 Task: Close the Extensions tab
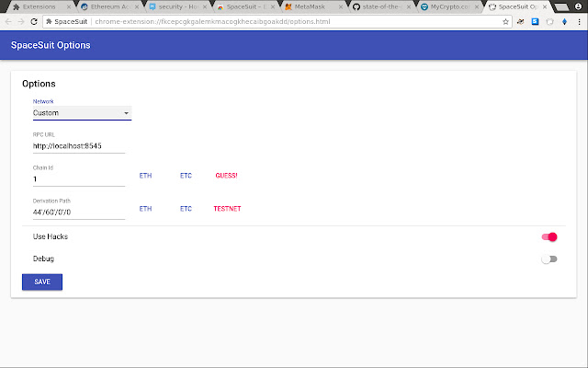click(x=69, y=6)
